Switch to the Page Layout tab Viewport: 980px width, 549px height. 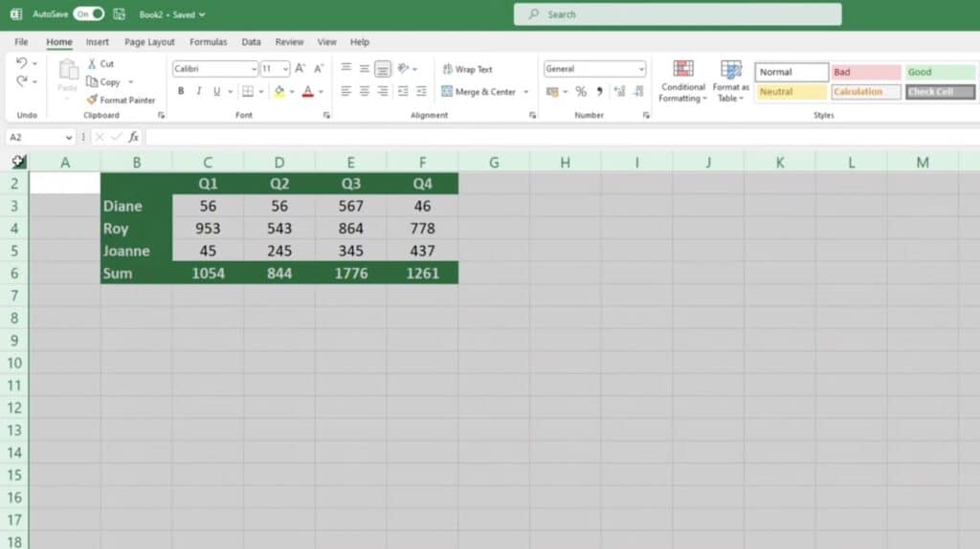click(149, 42)
